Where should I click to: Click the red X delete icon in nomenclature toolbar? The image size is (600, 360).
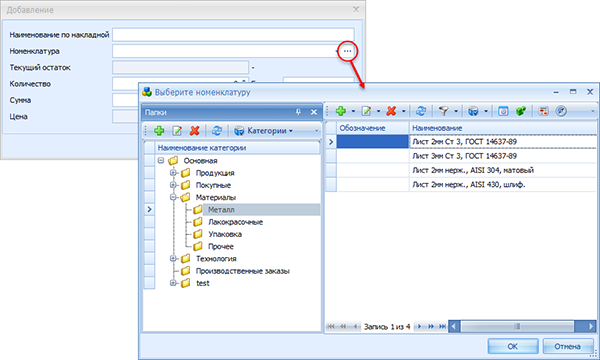391,111
